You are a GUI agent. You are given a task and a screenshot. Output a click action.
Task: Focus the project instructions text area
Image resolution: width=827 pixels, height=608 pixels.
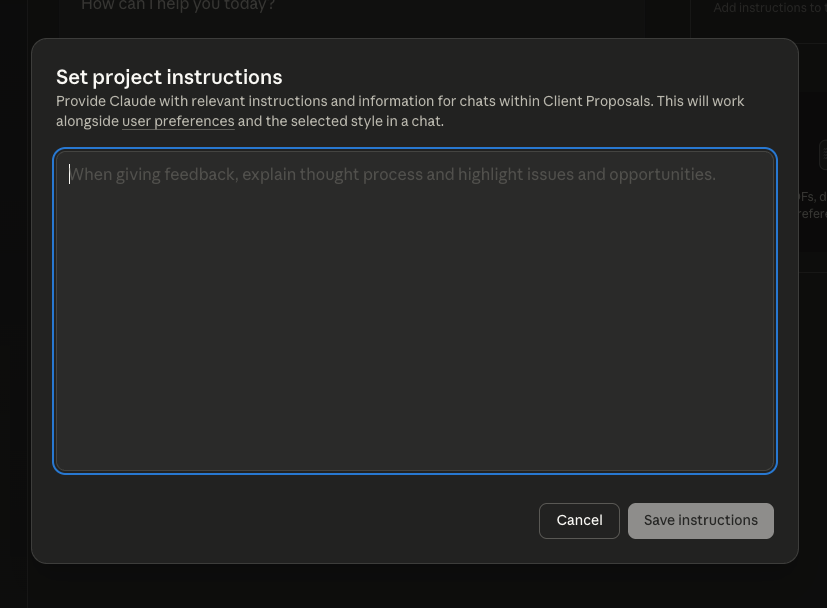[x=415, y=310]
